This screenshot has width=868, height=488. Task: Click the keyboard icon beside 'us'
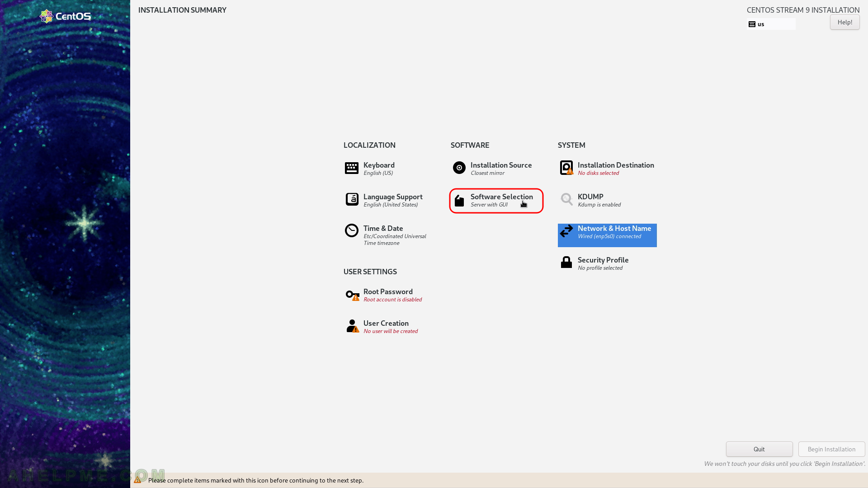(752, 24)
